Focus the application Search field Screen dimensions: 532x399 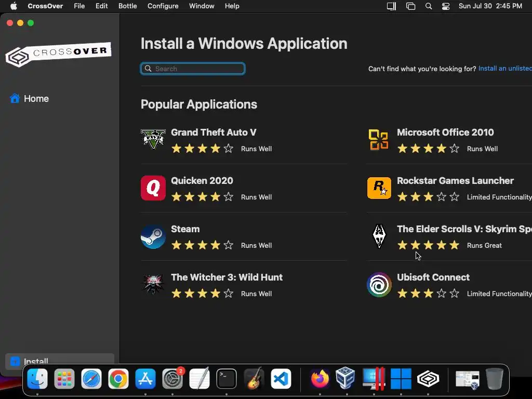coord(193,69)
